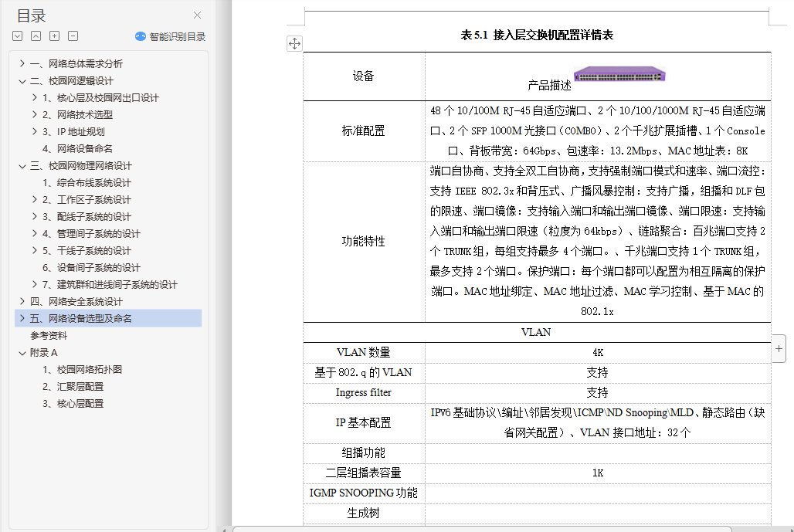
Task: Open 2、网络技术选型 section
Action: (77, 115)
